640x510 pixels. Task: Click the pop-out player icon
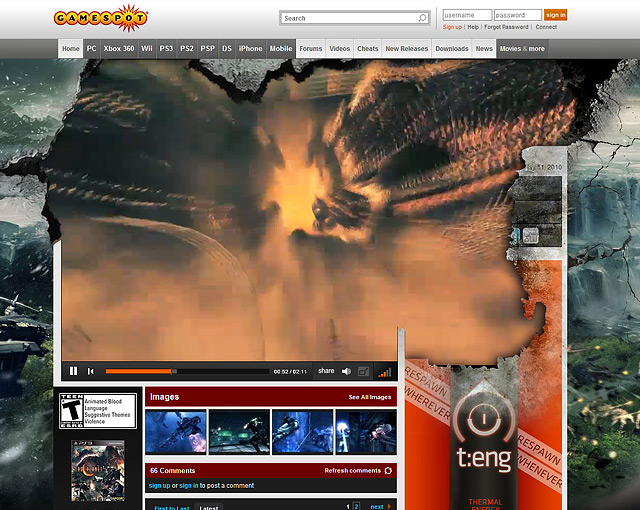(x=363, y=371)
